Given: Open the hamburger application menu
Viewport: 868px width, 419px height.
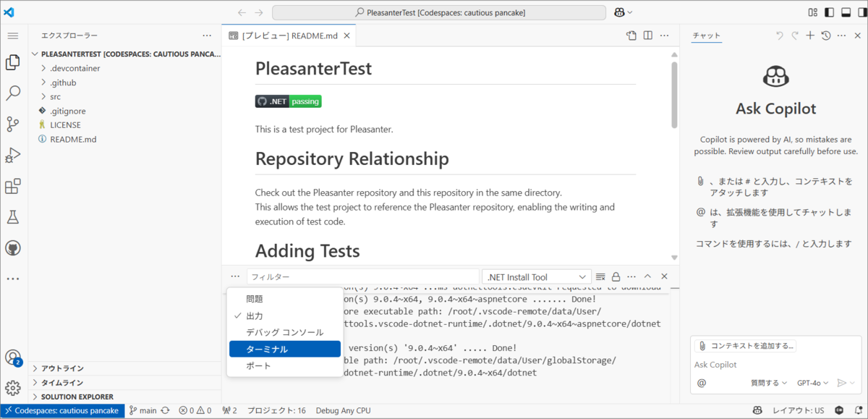Looking at the screenshot, I should pos(12,35).
